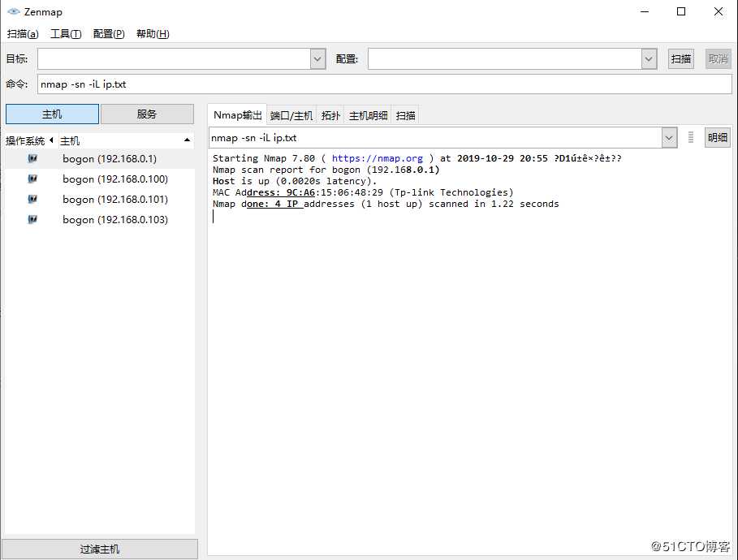Minimize the Zenmap window
Screen dimensions: 738x560
(645, 11)
